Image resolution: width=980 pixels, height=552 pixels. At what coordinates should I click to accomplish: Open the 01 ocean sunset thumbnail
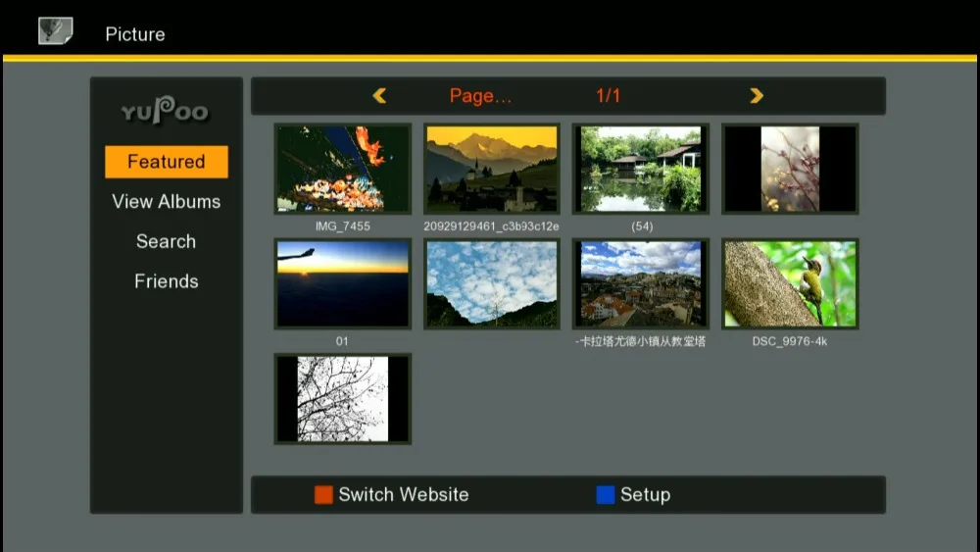click(342, 283)
